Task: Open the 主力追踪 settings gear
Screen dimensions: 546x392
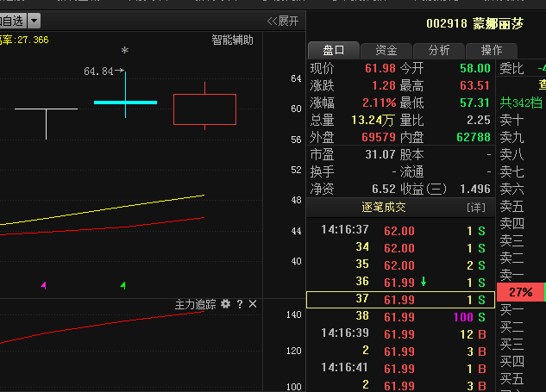Action: click(x=226, y=304)
